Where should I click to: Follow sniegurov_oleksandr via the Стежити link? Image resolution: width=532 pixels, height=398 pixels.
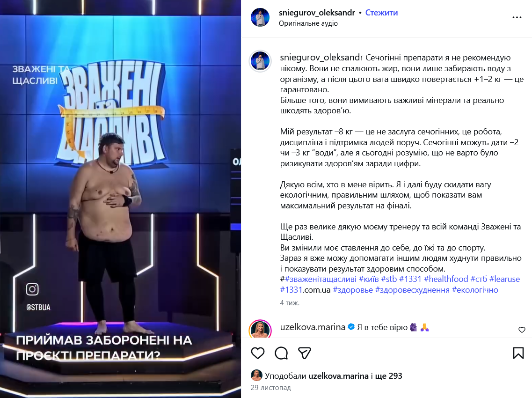coord(381,13)
